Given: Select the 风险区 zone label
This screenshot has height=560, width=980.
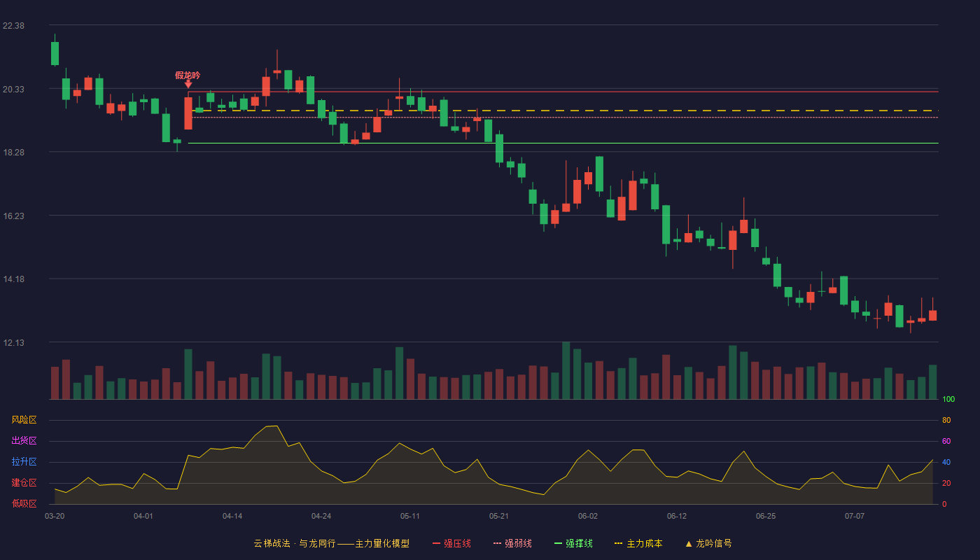Looking at the screenshot, I should 24,420.
